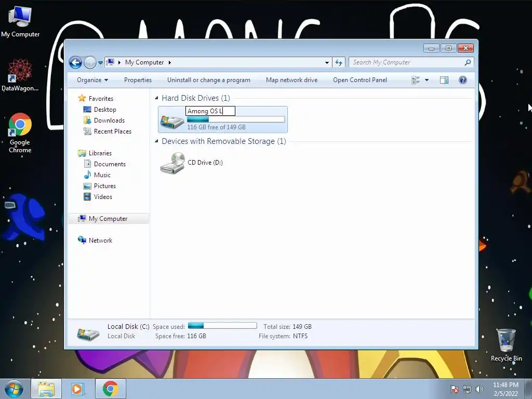Select the CD Drive (D:) label

(x=205, y=163)
